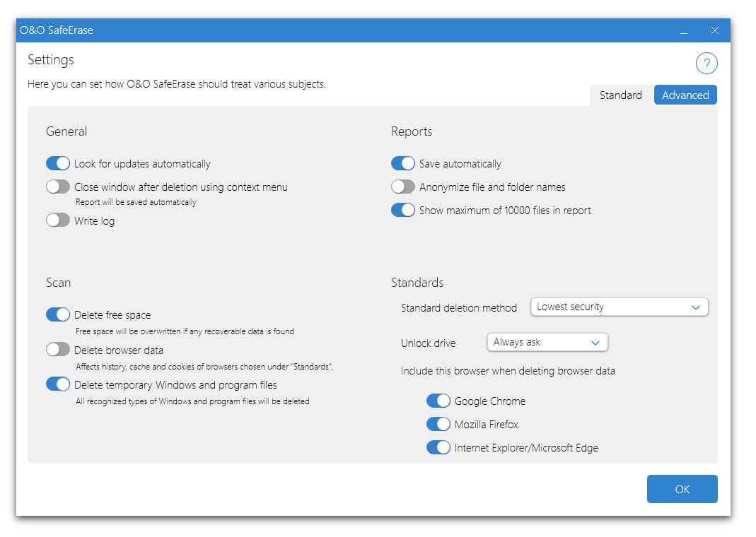
Task: Close the O&O SafeErase window
Action: point(714,30)
